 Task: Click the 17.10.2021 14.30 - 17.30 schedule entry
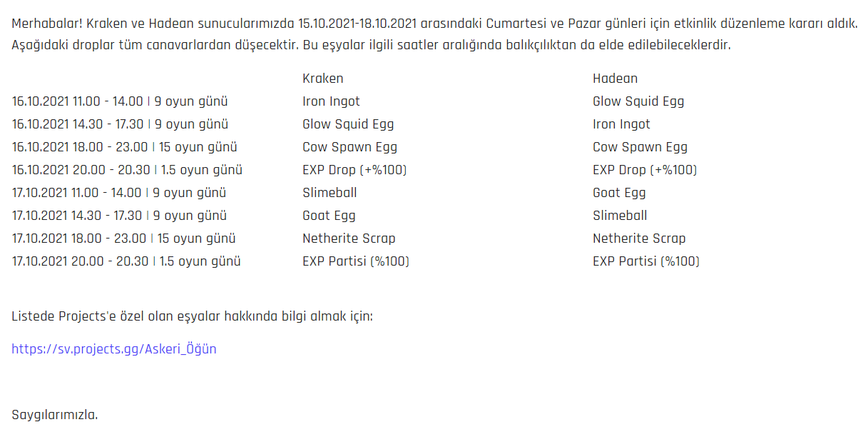[119, 216]
